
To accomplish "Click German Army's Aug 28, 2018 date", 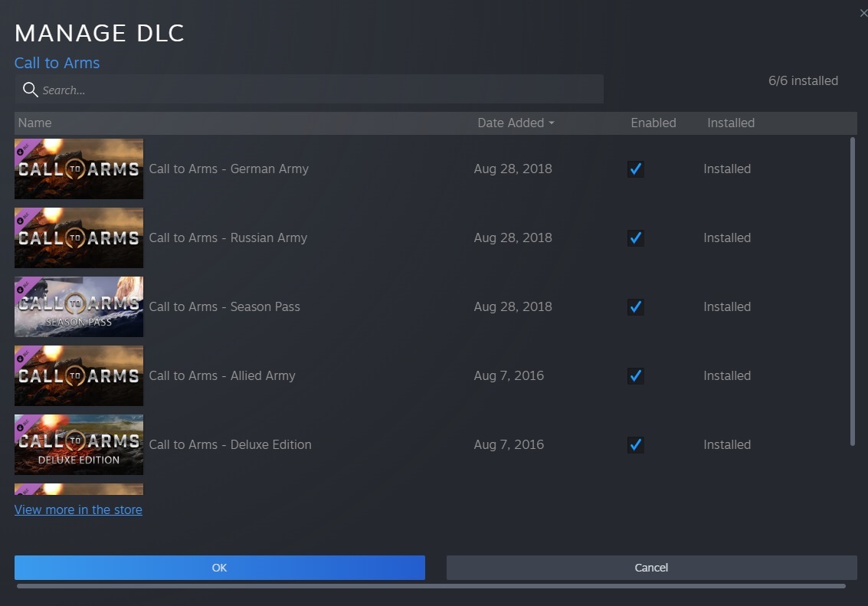I will click(x=513, y=169).
